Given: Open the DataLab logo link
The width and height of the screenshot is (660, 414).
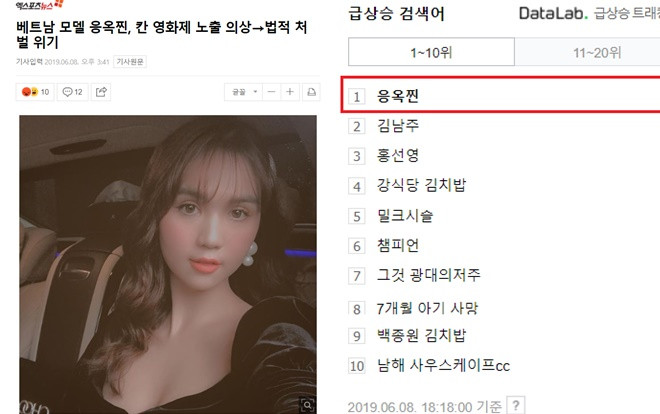Looking at the screenshot, I should 553,13.
